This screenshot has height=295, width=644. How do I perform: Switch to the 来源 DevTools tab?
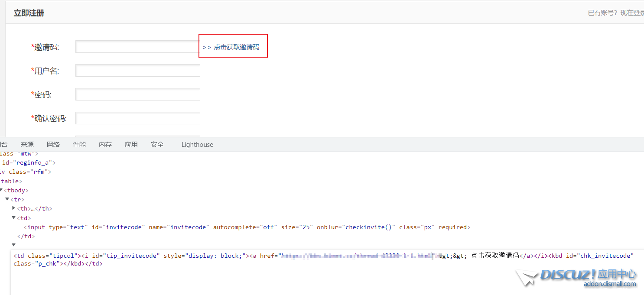[27, 145]
